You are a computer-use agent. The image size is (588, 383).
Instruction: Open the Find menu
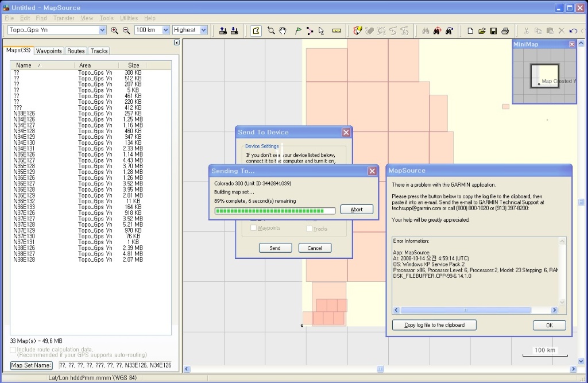click(41, 18)
